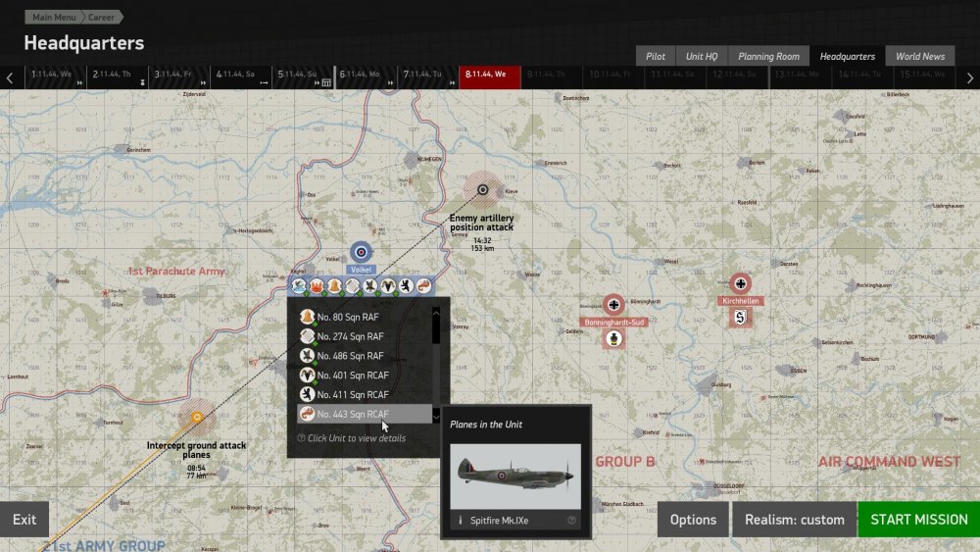The width and height of the screenshot is (980, 552).
Task: Click the unit emblem below Bonninghardt-Sud
Action: click(x=613, y=339)
